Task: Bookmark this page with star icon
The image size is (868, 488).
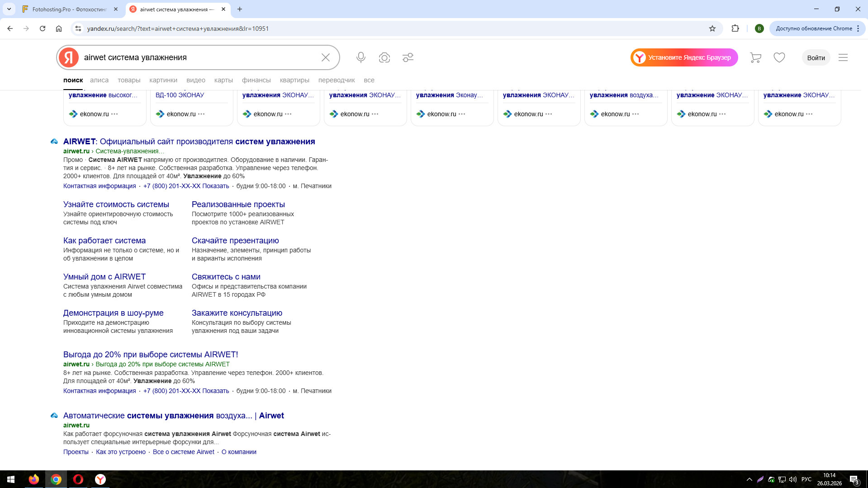Action: pos(712,28)
